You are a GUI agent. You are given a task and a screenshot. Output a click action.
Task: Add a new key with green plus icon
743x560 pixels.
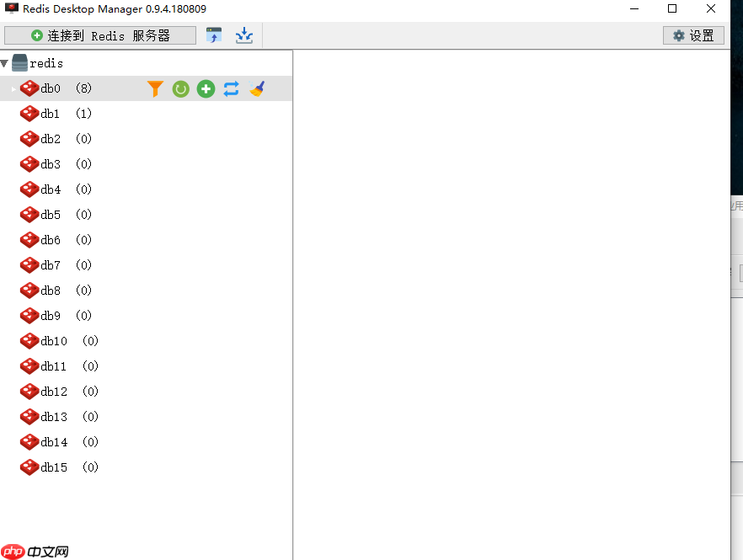click(x=206, y=88)
